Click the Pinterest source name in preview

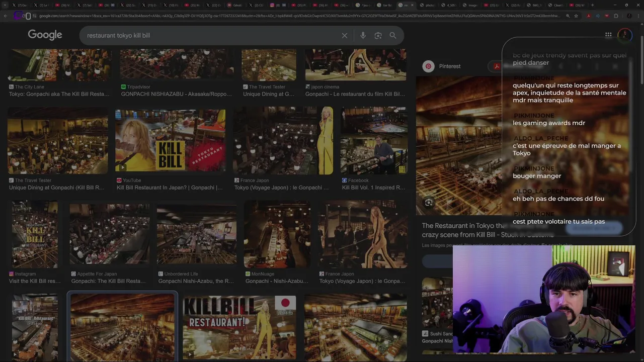[450, 66]
